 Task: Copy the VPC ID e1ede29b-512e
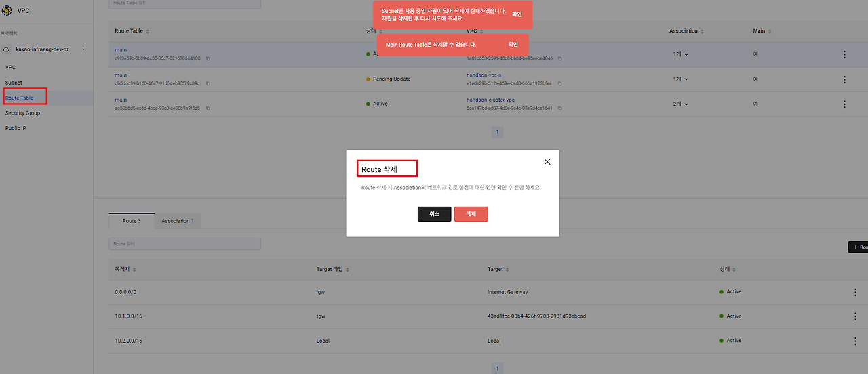click(x=559, y=83)
